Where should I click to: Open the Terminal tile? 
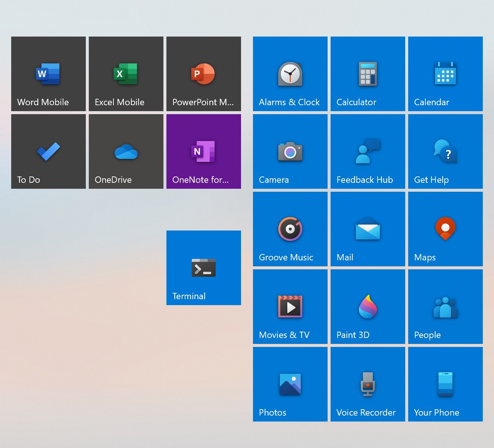pos(203,267)
